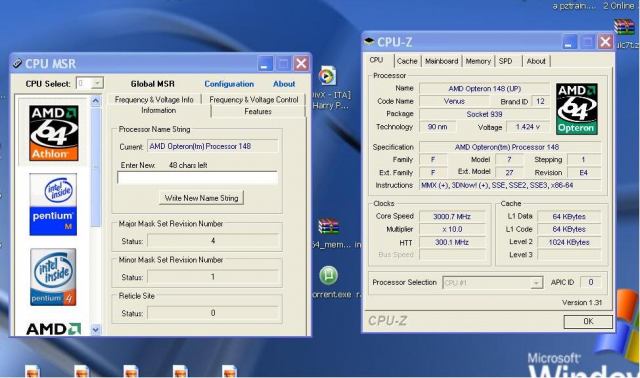Open the Configuration link in CPU MSR

tap(229, 84)
